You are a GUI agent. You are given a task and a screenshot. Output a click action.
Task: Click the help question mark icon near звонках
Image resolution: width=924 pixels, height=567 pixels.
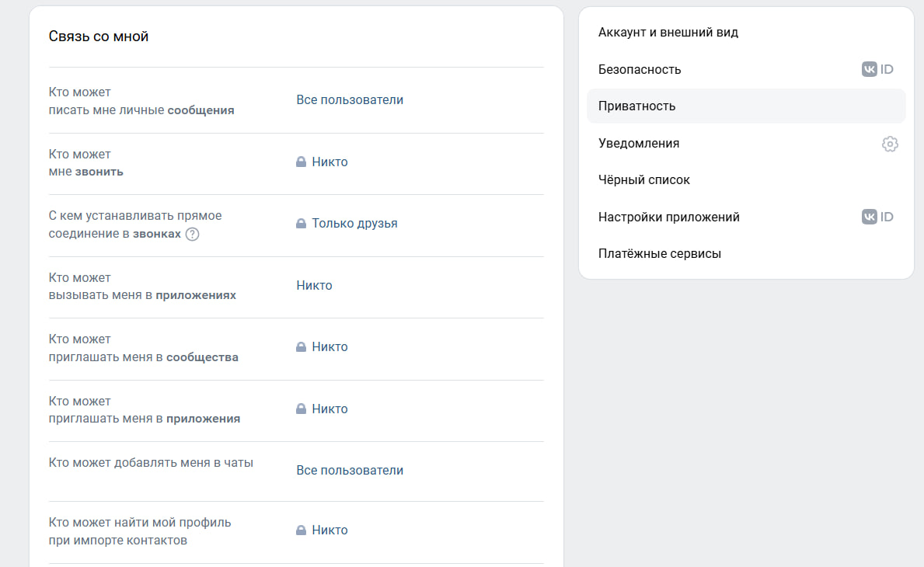coord(193,234)
